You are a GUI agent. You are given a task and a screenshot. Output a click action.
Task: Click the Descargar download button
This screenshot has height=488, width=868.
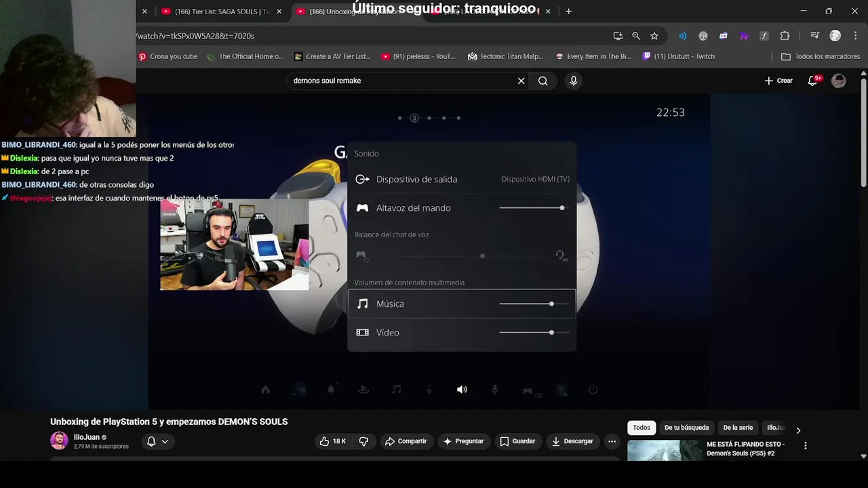pyautogui.click(x=572, y=441)
